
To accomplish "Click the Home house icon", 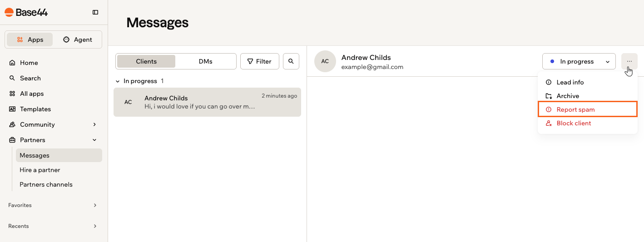I will 12,63.
